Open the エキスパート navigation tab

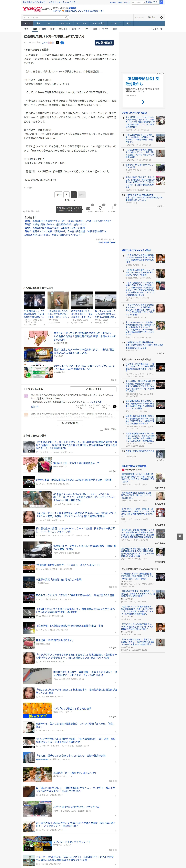click(x=64, y=24)
